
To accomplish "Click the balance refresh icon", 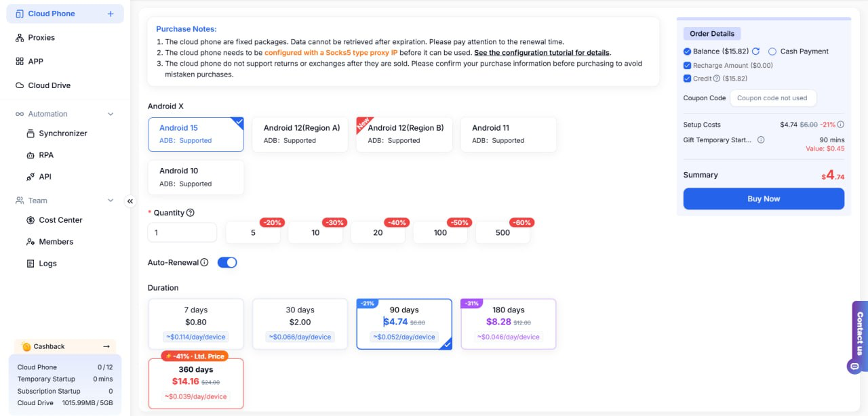I will 755,51.
